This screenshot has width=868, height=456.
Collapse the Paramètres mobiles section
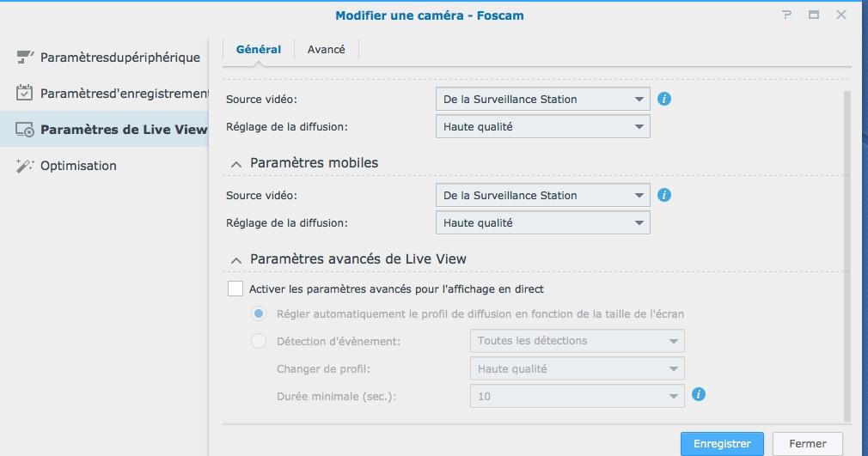pos(235,163)
